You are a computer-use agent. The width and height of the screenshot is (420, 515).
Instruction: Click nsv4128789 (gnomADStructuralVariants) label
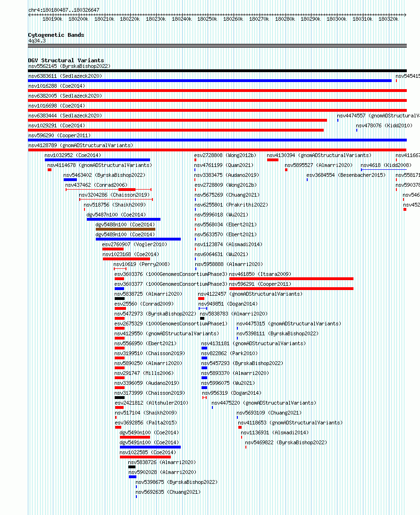pyautogui.click(x=81, y=145)
